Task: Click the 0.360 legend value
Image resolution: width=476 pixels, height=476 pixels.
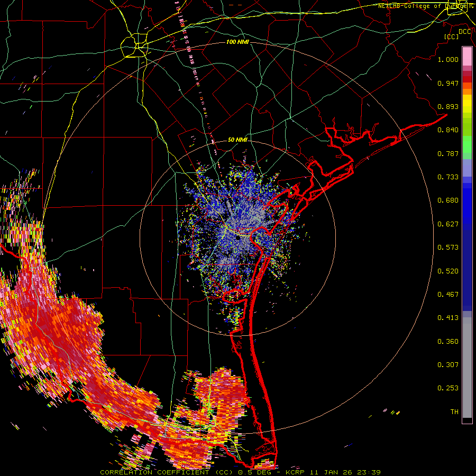Action: tap(448, 342)
